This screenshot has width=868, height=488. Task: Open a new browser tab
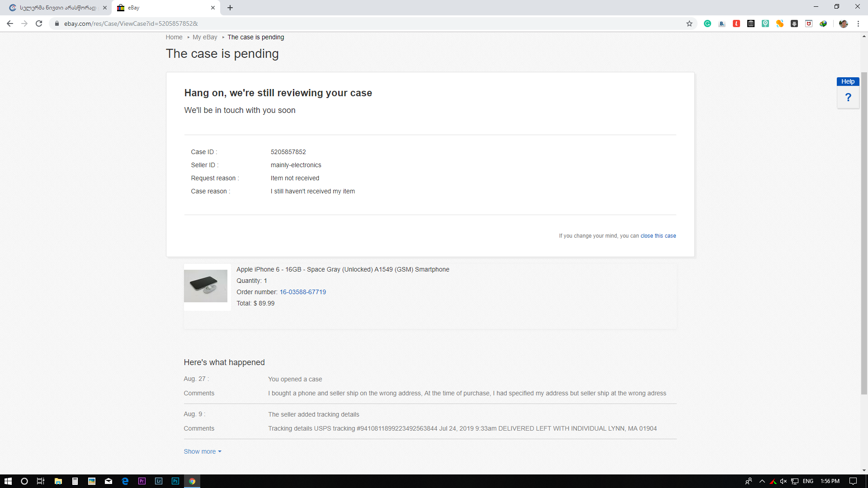(230, 8)
